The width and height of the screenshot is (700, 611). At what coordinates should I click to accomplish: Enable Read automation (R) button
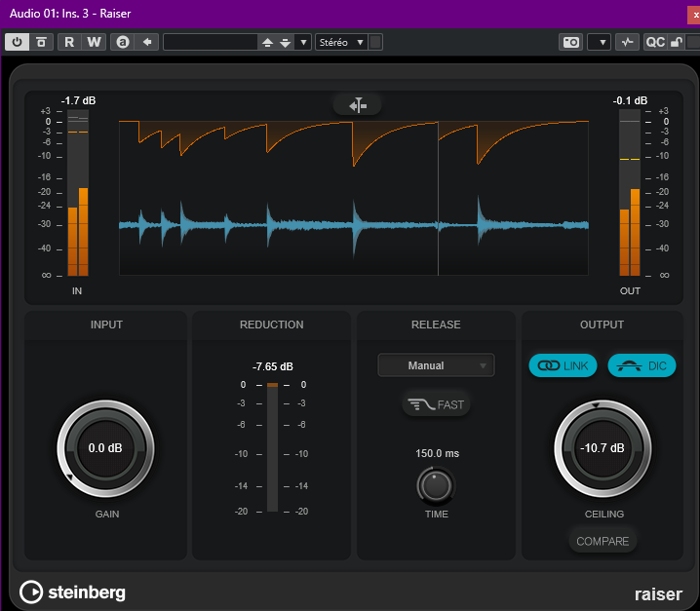click(69, 42)
